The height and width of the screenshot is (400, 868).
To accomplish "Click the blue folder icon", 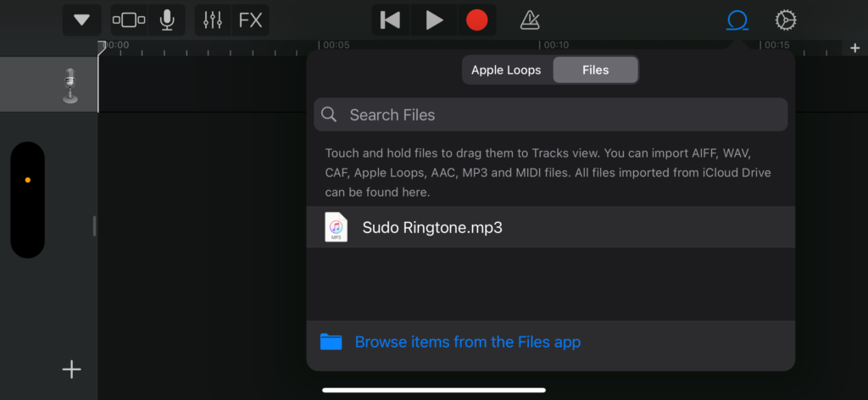I will [x=331, y=342].
